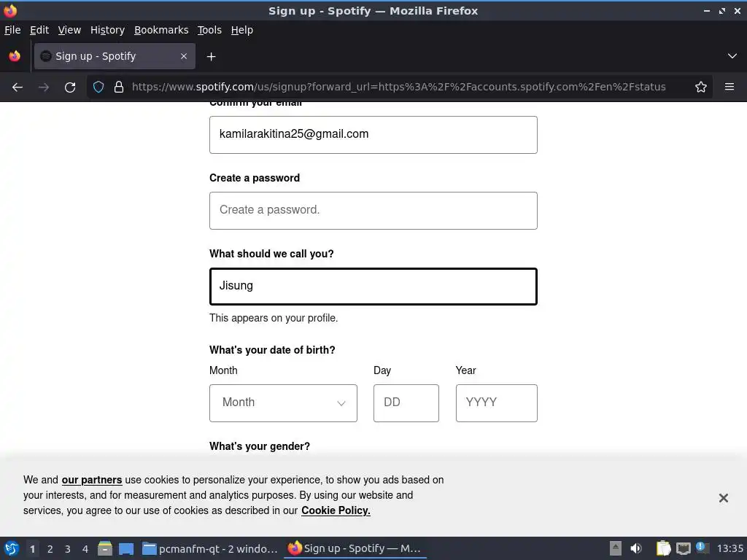Open the Edit menu
This screenshot has width=747, height=560.
(39, 30)
